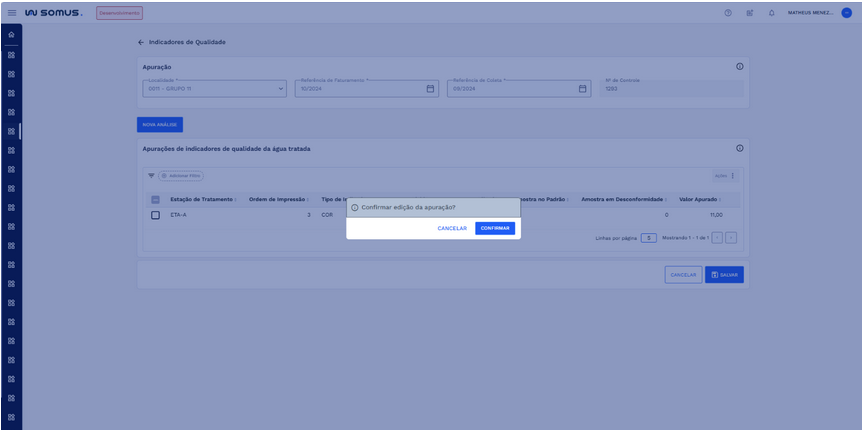The image size is (862, 430).
Task: Click the Salvar button
Action: [724, 274]
